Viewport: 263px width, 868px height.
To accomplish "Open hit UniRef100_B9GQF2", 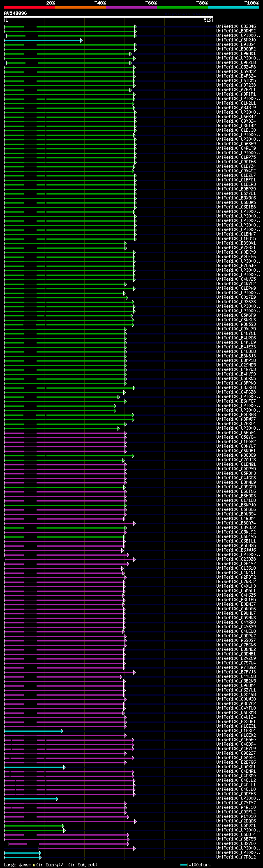I will click(x=236, y=49).
